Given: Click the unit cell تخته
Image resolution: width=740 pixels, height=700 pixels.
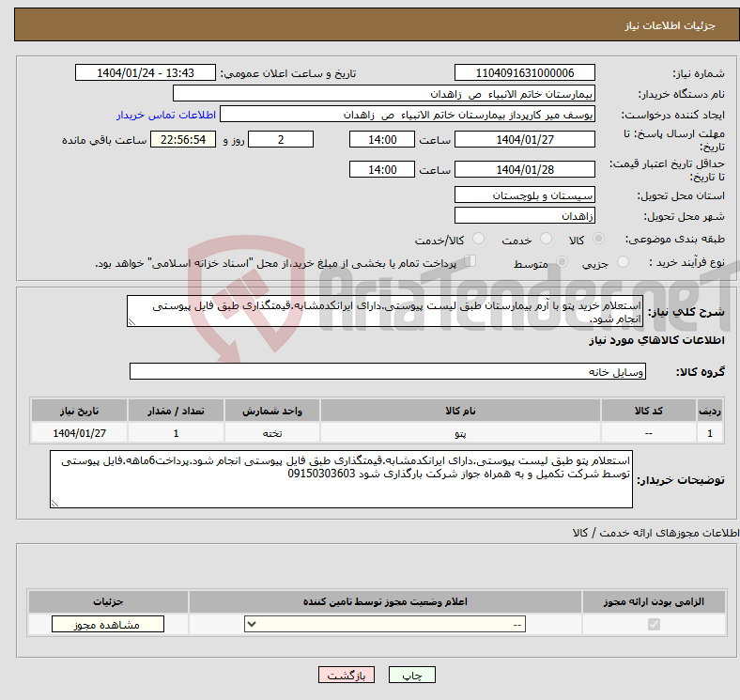Looking at the screenshot, I should 272,432.
